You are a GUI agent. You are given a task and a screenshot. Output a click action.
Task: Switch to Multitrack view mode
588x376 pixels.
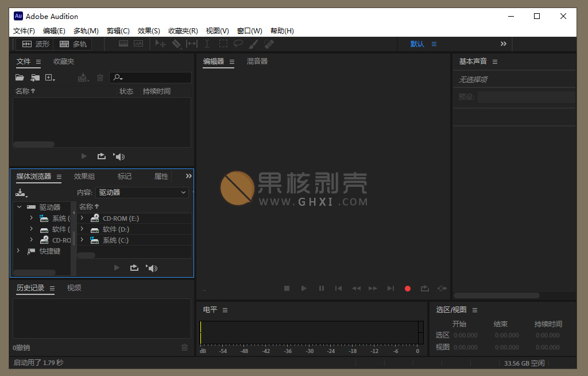73,44
